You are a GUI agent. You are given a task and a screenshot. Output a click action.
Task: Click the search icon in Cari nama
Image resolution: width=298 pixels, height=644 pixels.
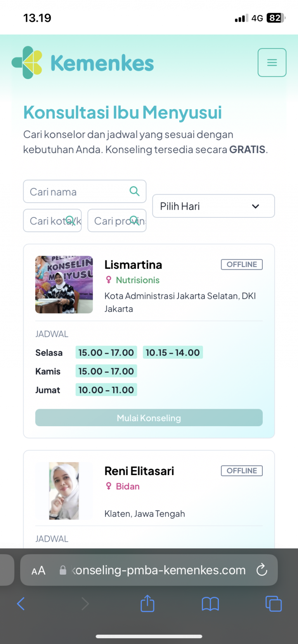(x=134, y=191)
